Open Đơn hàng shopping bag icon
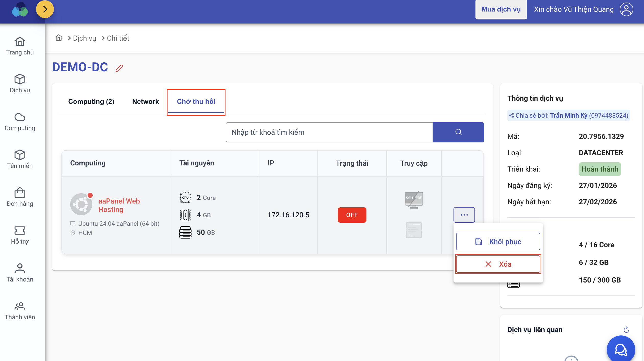Image resolution: width=644 pixels, height=361 pixels. click(x=20, y=193)
